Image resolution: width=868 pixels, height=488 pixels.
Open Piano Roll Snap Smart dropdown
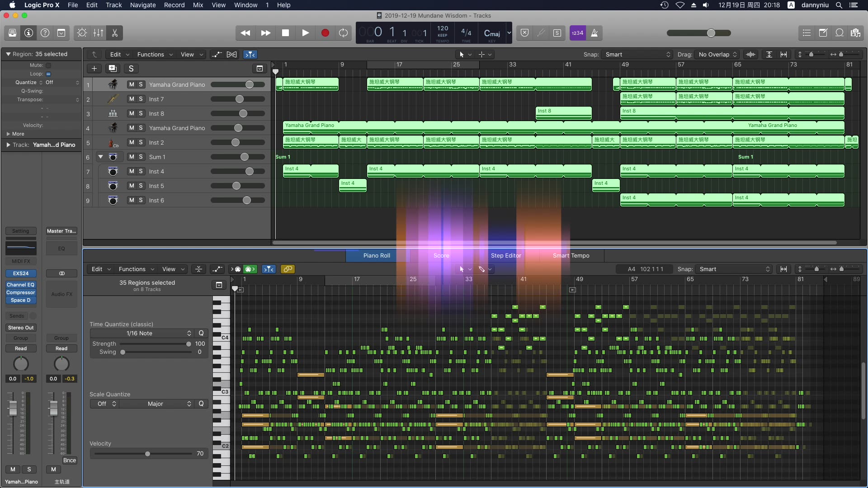[734, 269]
